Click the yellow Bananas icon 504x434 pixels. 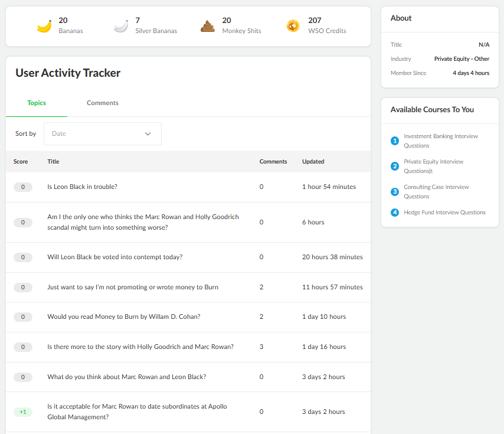[44, 27]
